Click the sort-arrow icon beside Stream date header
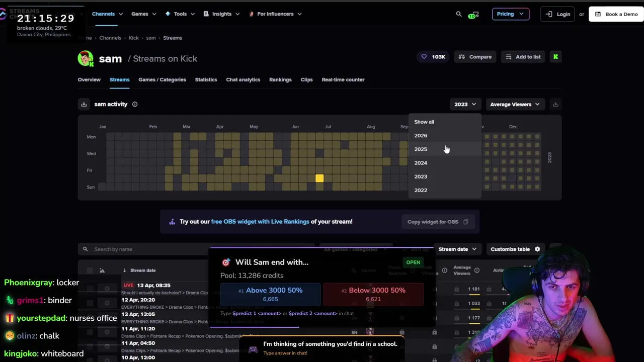This screenshot has height=362, width=644. coord(124,270)
